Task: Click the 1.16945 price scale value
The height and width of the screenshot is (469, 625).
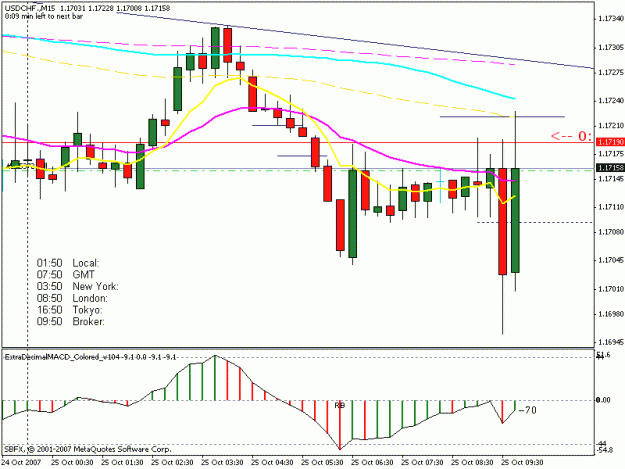Action: pos(611,342)
